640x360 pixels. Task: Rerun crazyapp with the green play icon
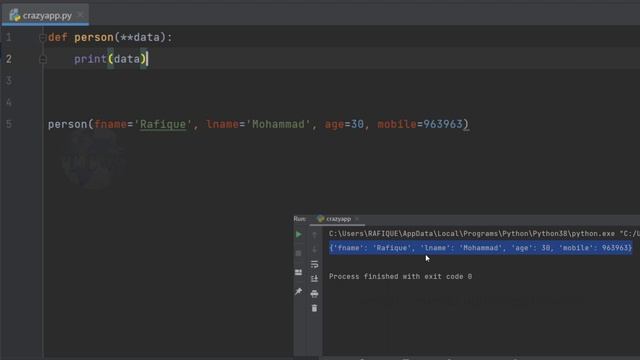299,234
